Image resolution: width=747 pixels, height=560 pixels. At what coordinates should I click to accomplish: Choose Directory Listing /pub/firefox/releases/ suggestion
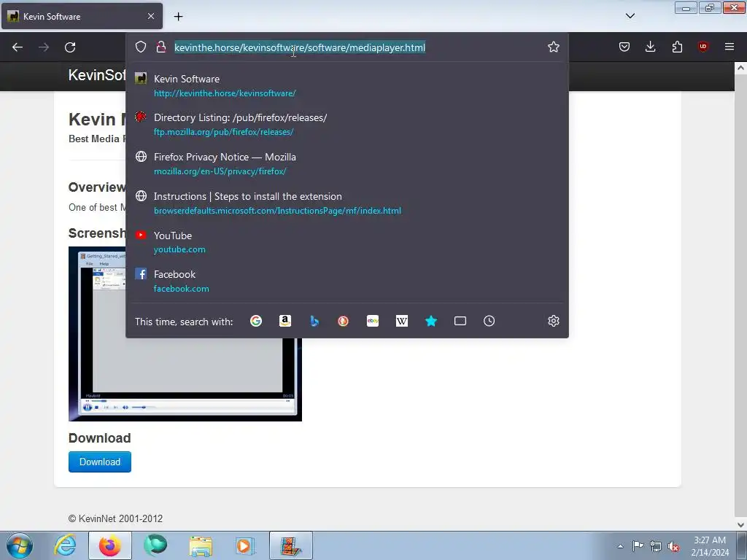click(x=347, y=124)
